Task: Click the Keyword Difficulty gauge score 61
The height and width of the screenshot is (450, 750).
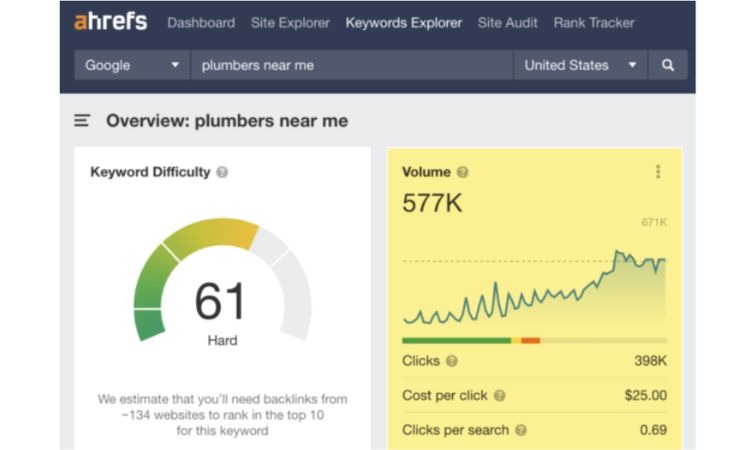Action: (222, 299)
